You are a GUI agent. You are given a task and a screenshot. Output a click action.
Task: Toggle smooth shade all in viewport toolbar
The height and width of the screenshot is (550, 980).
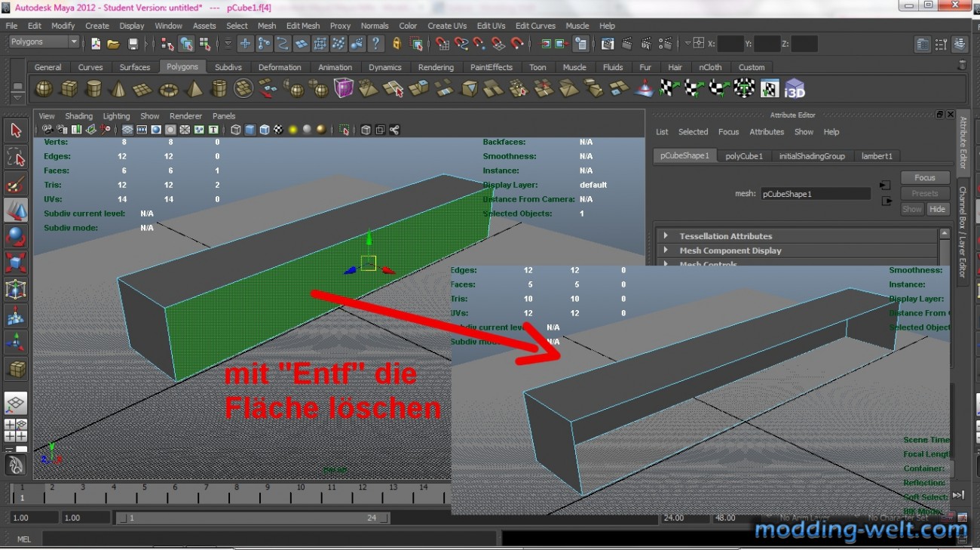(x=250, y=130)
